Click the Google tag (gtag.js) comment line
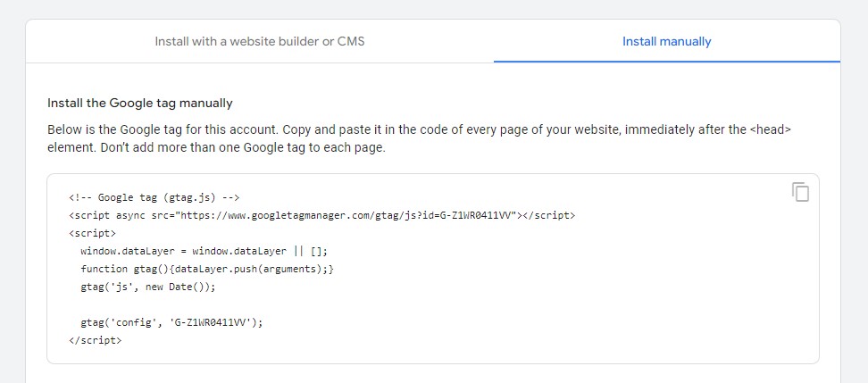 [x=154, y=197]
